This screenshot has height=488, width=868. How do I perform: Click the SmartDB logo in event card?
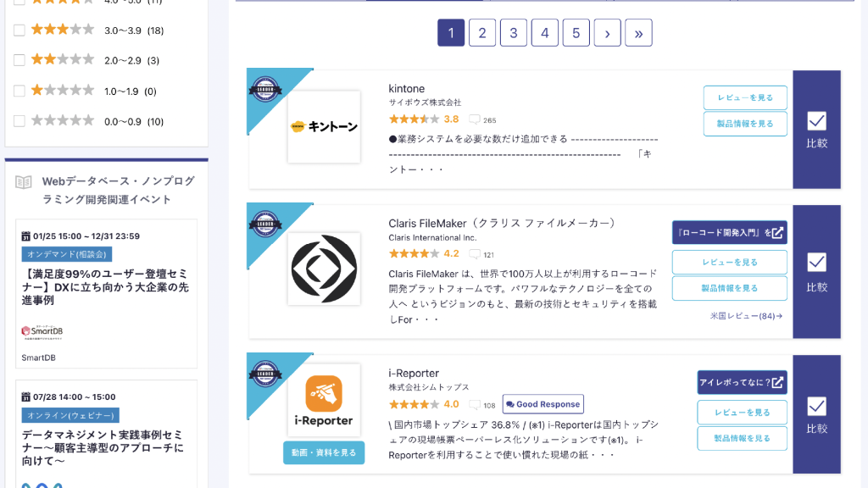point(42,332)
